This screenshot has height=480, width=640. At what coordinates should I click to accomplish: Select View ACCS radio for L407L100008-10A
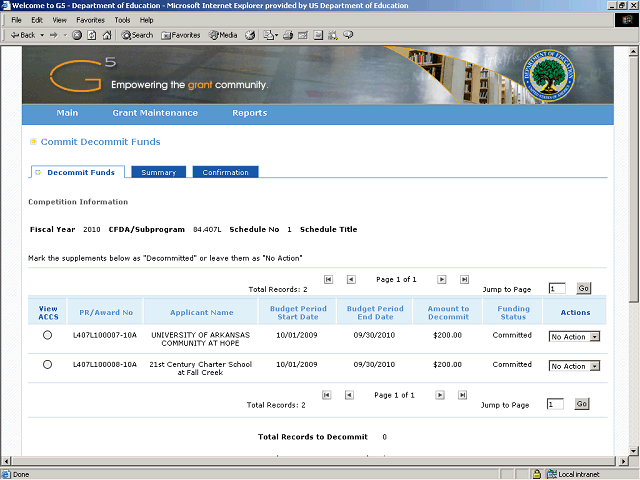click(x=47, y=364)
